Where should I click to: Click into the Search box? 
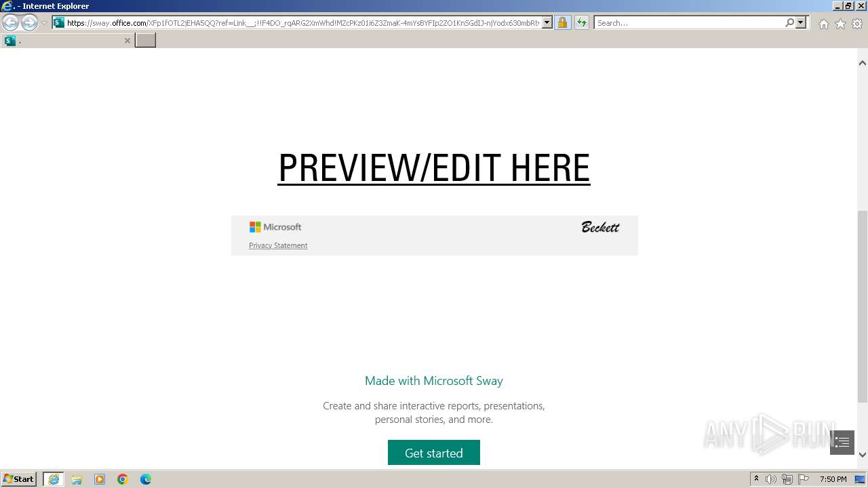point(688,22)
